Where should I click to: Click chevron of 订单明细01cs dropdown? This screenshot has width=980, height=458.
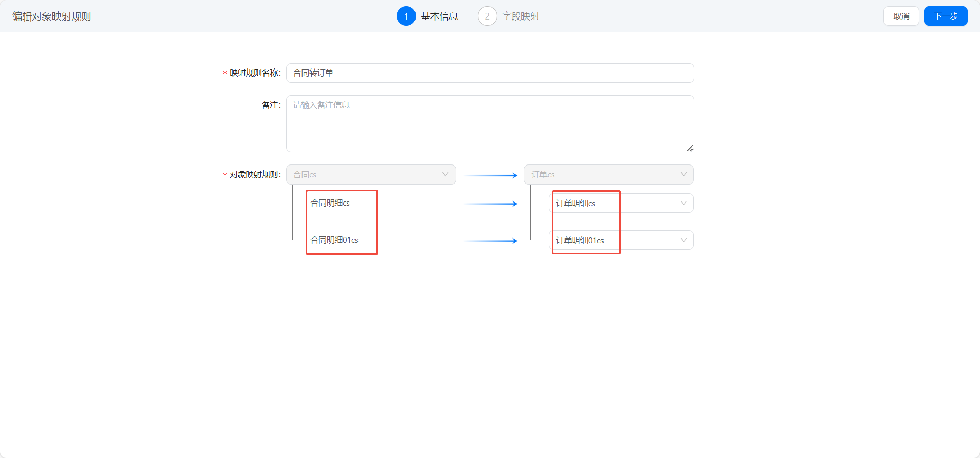coord(684,240)
